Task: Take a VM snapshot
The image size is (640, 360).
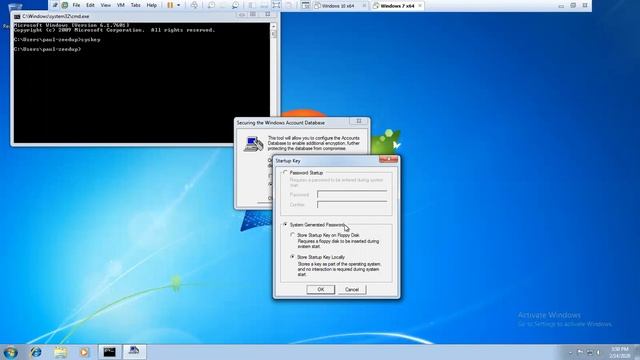Action: tap(211, 5)
